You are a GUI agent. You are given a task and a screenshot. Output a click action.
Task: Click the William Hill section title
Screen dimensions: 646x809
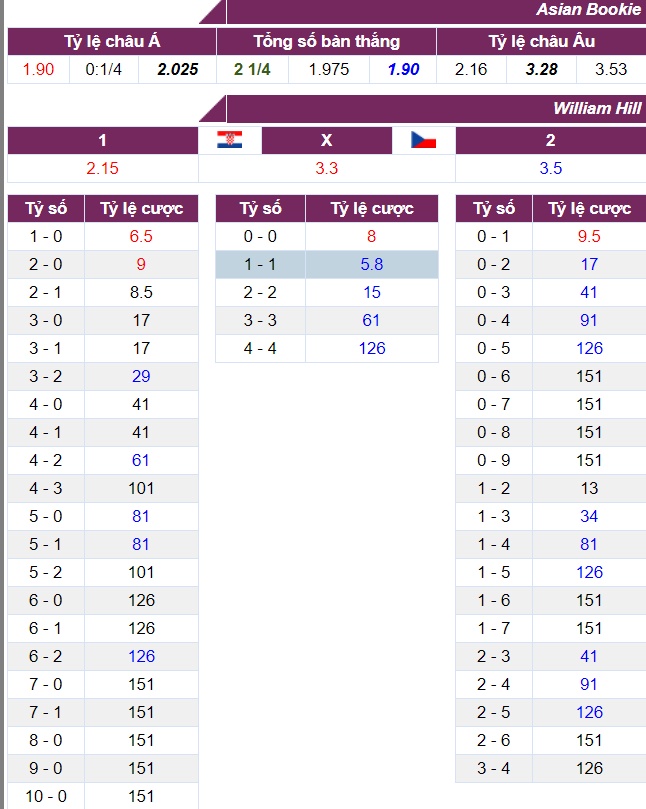596,108
